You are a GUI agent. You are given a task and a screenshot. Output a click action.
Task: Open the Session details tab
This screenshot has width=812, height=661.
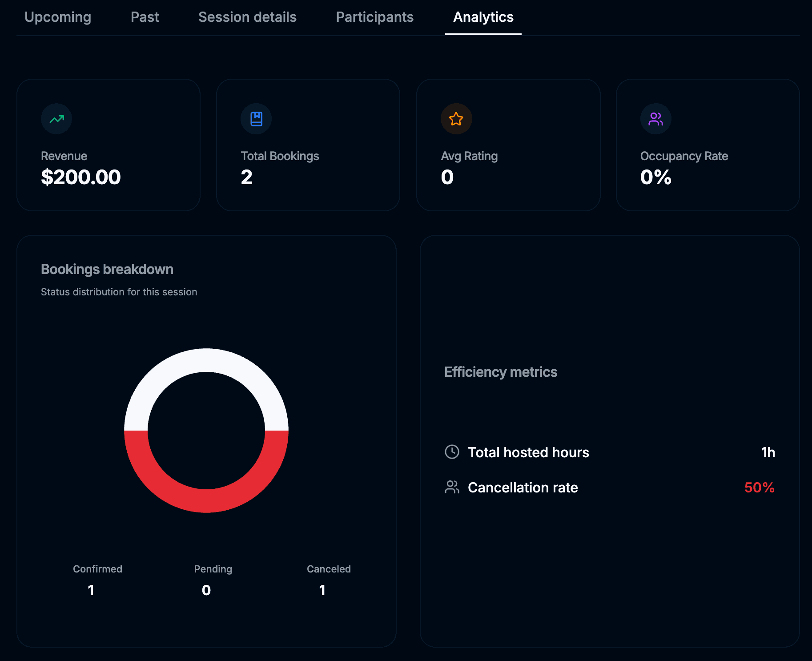(x=247, y=17)
